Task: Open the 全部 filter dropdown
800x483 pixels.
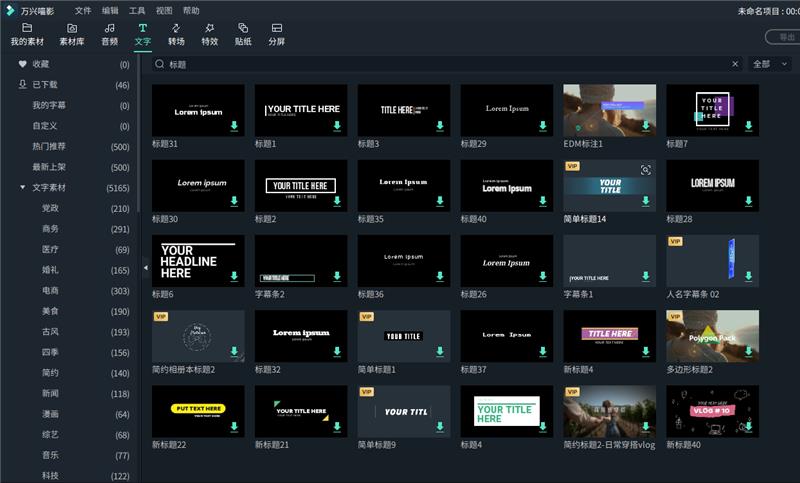Action: [x=769, y=64]
